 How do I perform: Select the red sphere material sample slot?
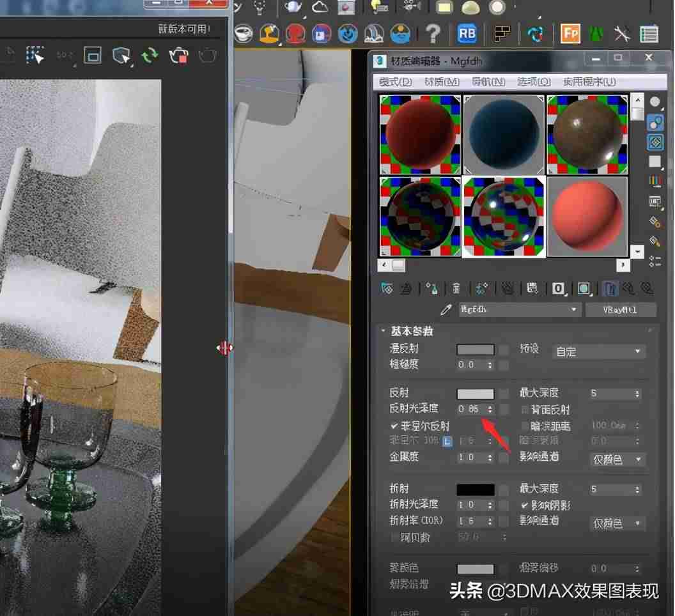click(x=420, y=134)
